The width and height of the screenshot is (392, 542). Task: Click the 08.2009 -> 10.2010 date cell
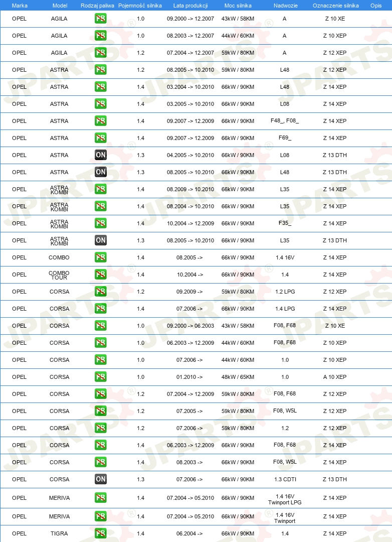(190, 189)
